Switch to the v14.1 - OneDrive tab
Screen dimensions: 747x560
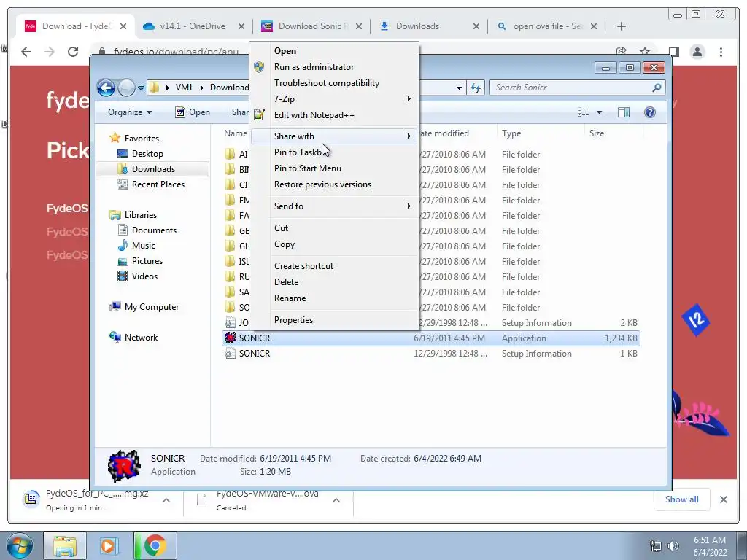(193, 26)
